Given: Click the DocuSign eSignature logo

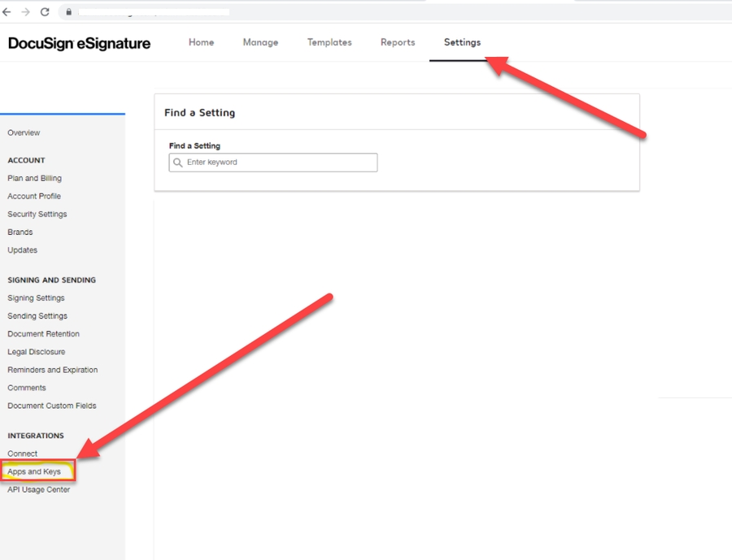Looking at the screenshot, I should [x=79, y=44].
